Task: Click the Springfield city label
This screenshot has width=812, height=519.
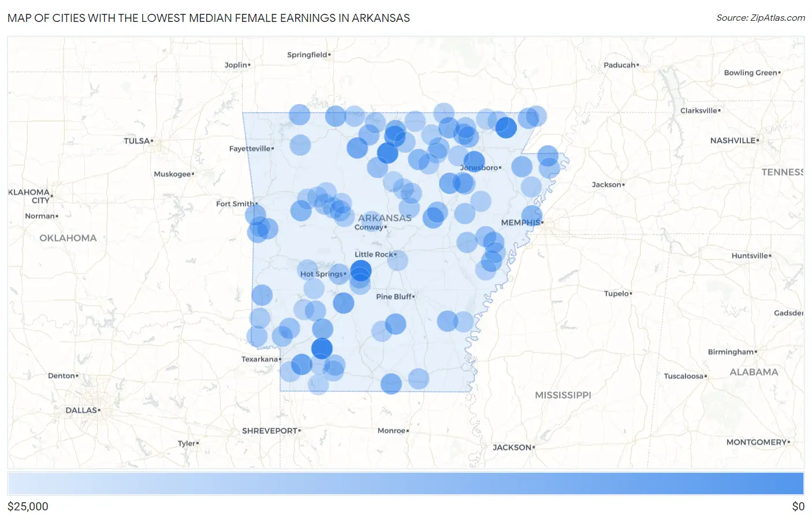Action: (307, 55)
